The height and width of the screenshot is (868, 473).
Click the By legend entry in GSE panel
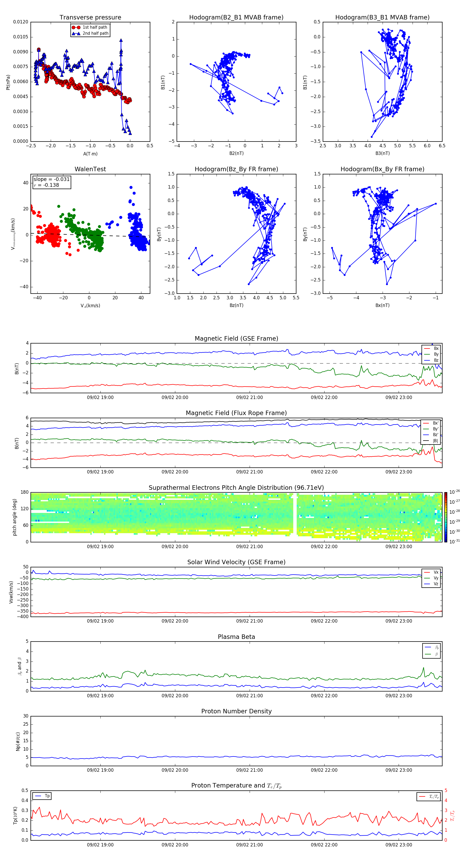(431, 355)
